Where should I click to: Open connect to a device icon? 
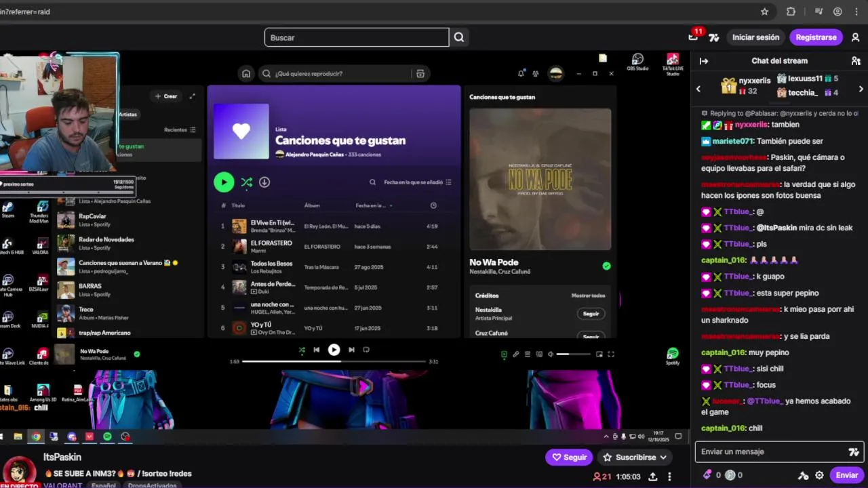[539, 354]
